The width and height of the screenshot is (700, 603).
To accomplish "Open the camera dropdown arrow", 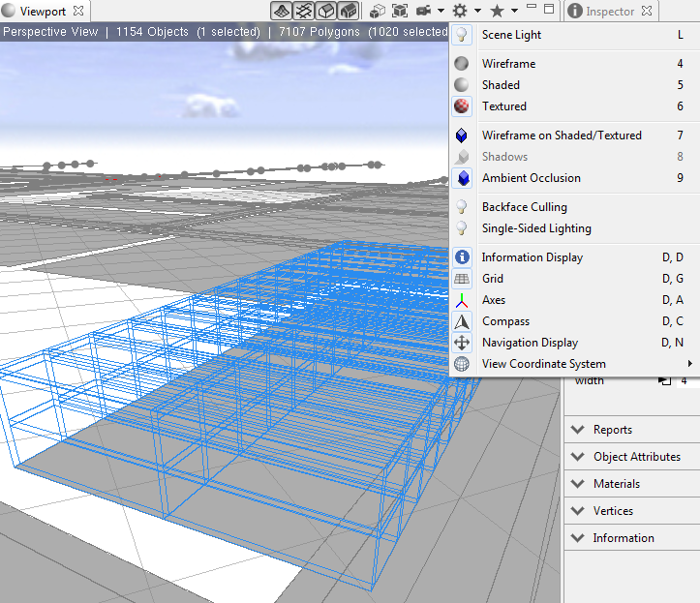I will pyautogui.click(x=441, y=11).
